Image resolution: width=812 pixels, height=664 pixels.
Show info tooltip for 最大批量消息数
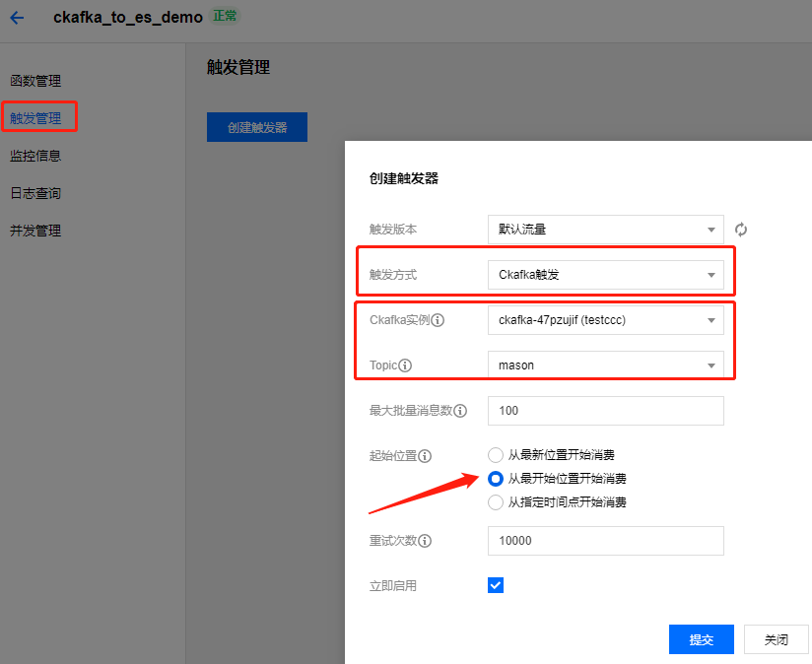[x=460, y=411]
